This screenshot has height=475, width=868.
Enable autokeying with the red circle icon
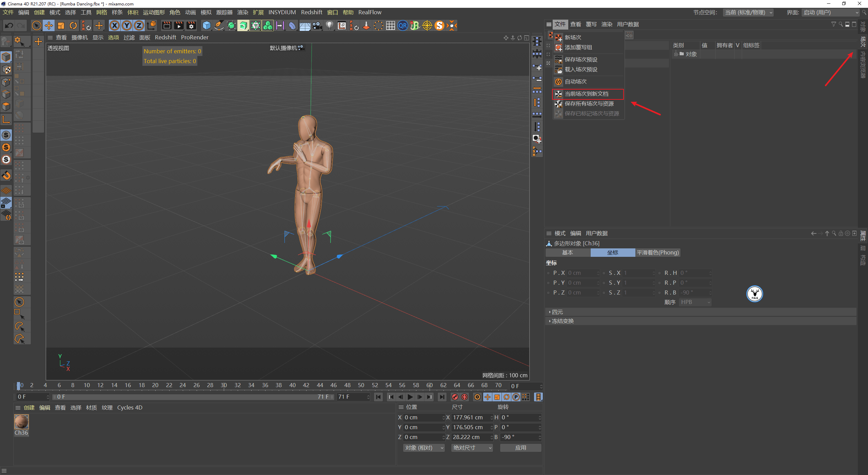[465, 397]
